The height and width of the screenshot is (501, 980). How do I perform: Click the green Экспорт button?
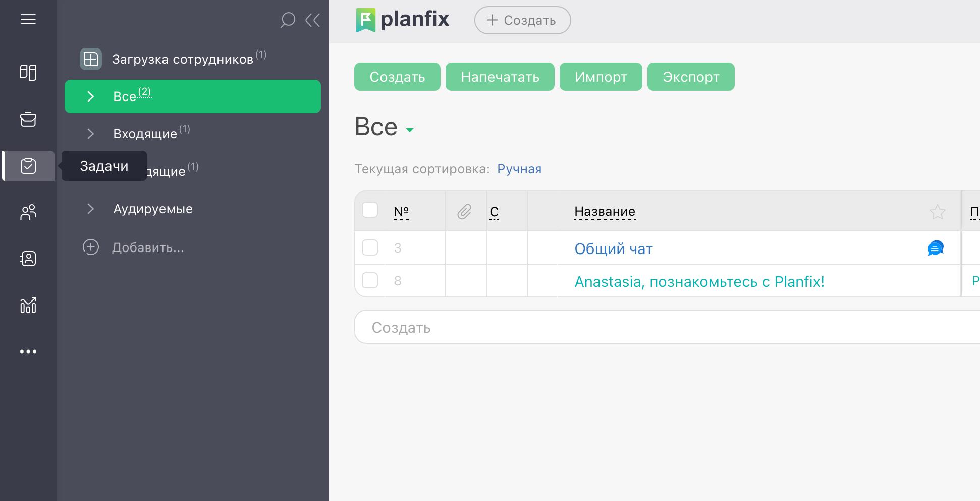tap(690, 77)
